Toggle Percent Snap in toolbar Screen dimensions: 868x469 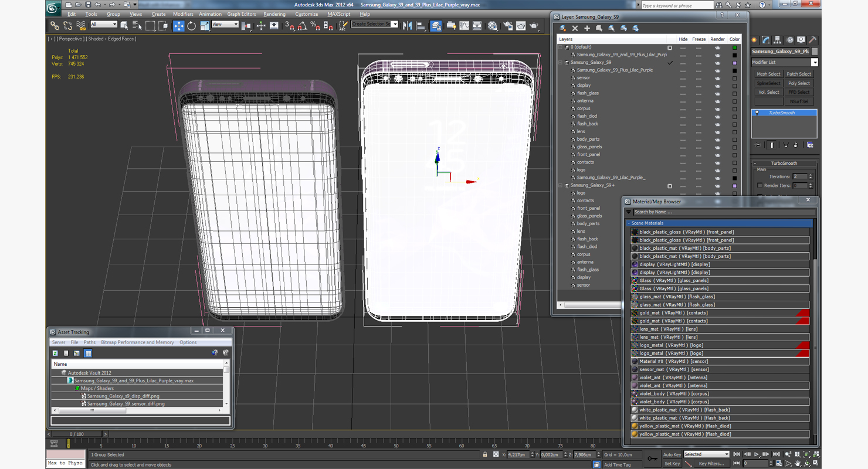pos(315,25)
